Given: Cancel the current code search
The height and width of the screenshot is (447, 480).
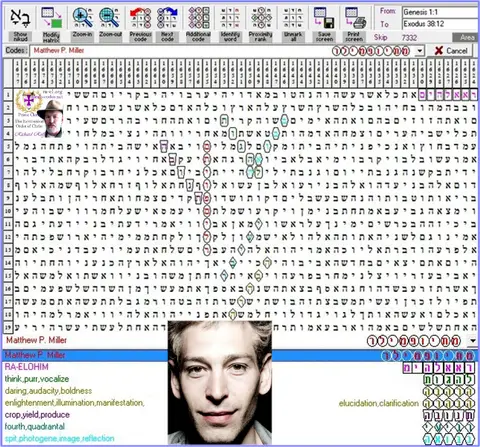Looking at the screenshot, I should (x=451, y=51).
